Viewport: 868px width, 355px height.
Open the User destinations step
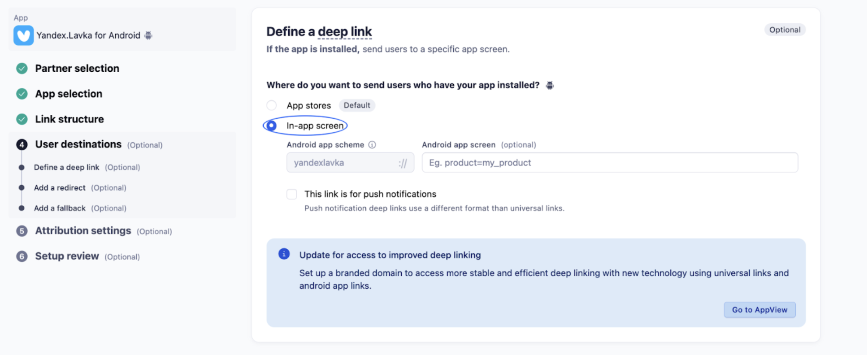click(x=78, y=144)
